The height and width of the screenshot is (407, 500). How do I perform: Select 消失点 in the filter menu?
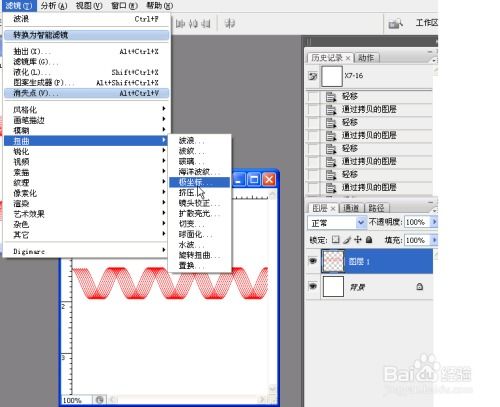click(x=87, y=93)
